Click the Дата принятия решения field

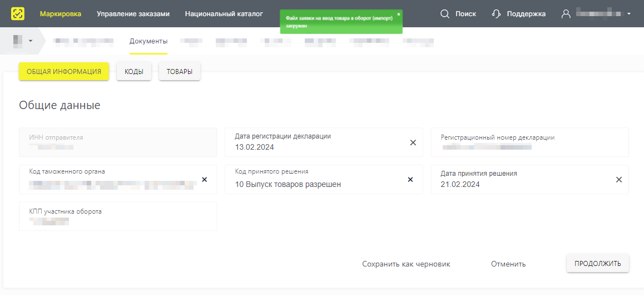[x=530, y=179]
